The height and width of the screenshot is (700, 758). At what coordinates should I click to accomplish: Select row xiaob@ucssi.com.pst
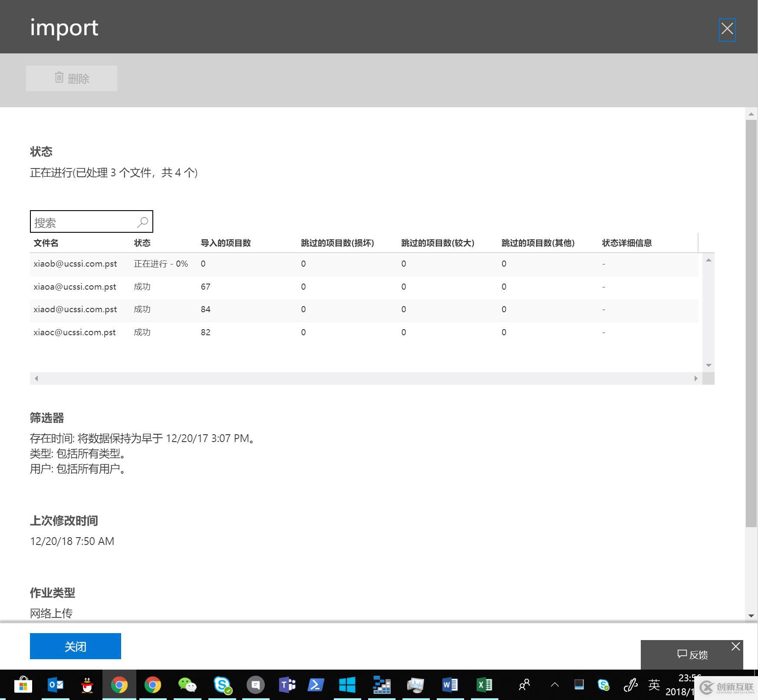pyautogui.click(x=364, y=264)
